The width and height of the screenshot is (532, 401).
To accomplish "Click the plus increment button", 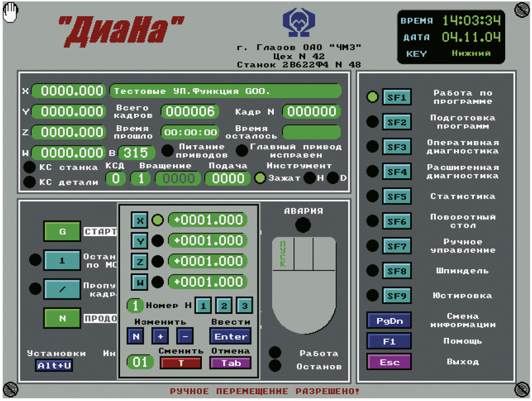I will [160, 336].
